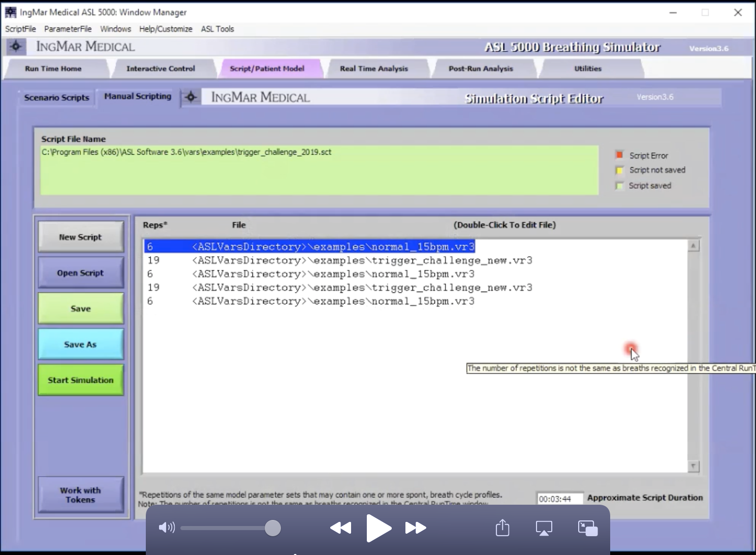Click the share icon in the player bar
This screenshot has height=555, width=756.
502,527
